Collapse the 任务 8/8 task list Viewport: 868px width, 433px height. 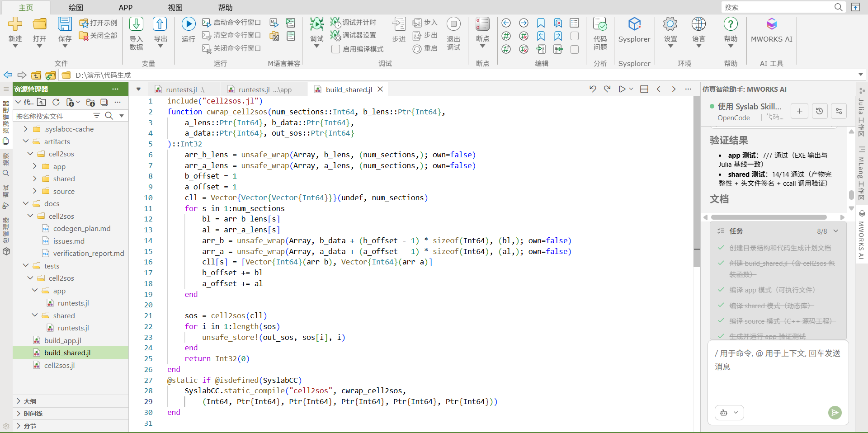(836, 231)
